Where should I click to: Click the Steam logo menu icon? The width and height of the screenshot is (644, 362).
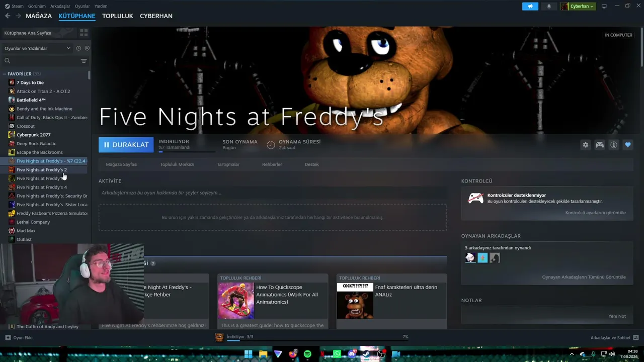7,6
